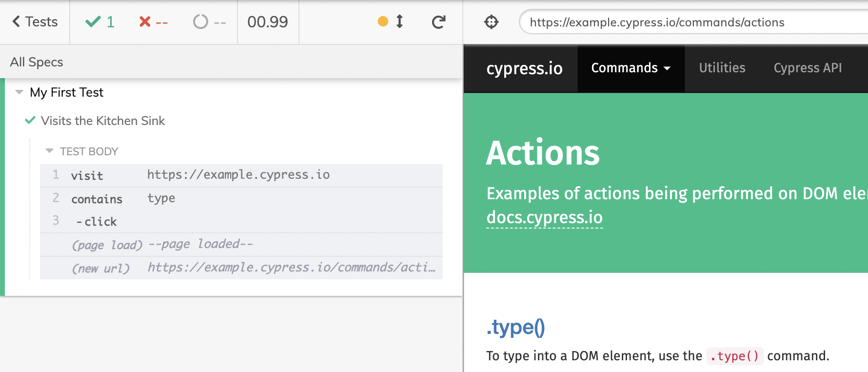Select the new url event row
The height and width of the screenshot is (372, 868).
[241, 268]
